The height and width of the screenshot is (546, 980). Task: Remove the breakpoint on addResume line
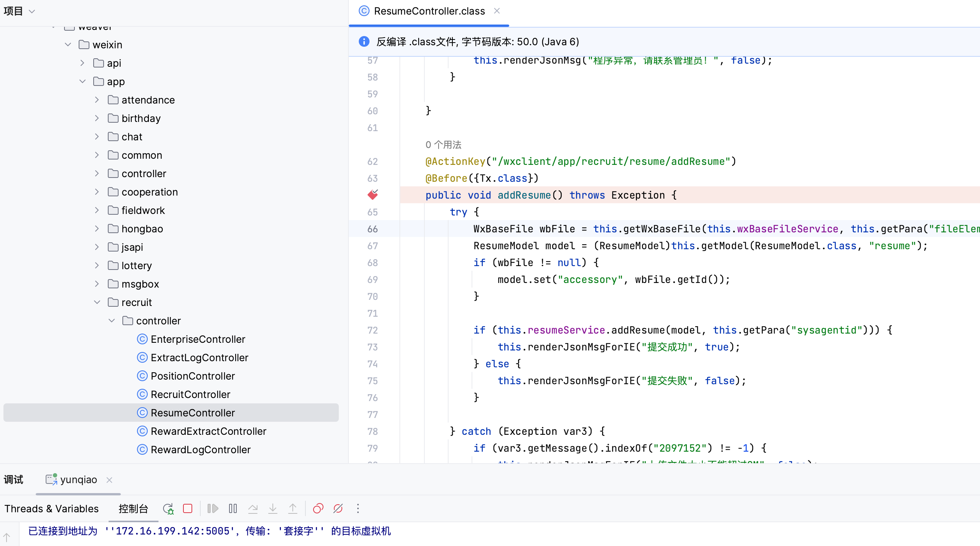pyautogui.click(x=372, y=195)
